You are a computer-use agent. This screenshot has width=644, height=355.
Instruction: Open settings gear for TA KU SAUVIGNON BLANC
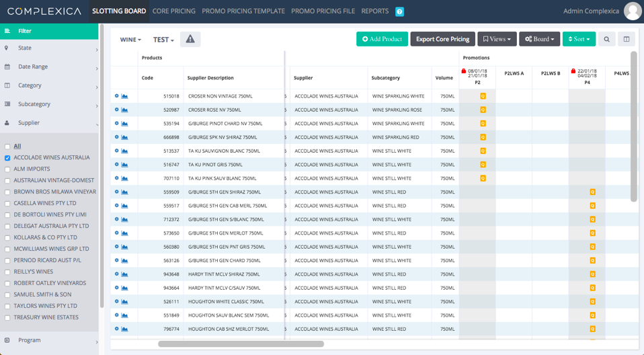[x=117, y=151]
